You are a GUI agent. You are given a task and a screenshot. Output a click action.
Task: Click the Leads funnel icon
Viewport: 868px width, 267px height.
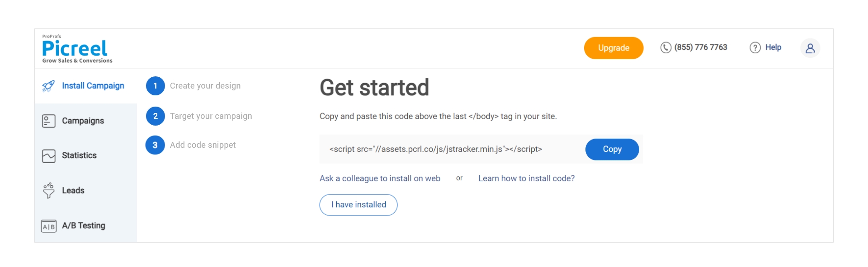pos(48,191)
